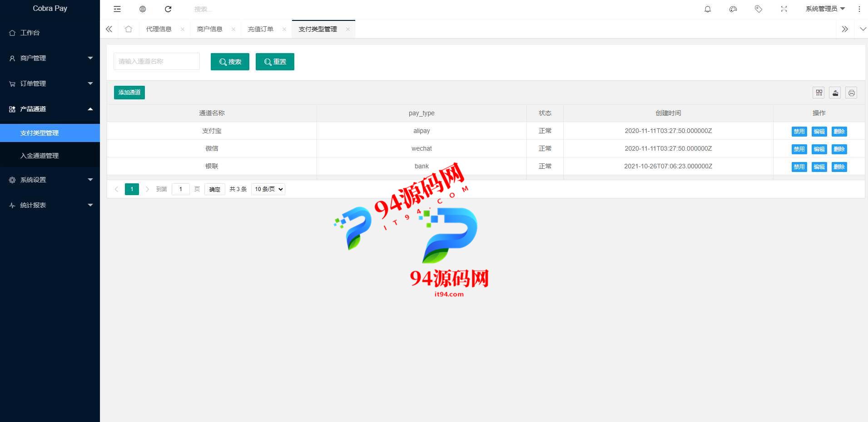Switch to the 充值订单 tab
868x422 pixels.
click(260, 29)
